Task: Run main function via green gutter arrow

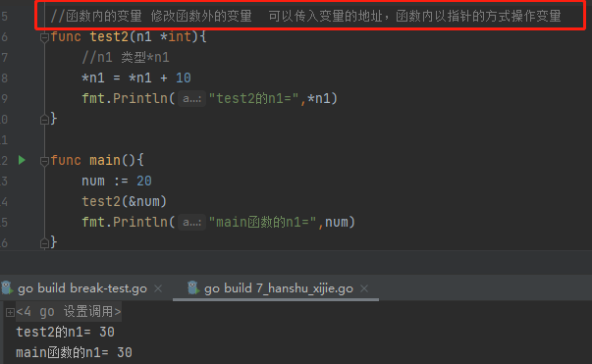Action: 22,160
